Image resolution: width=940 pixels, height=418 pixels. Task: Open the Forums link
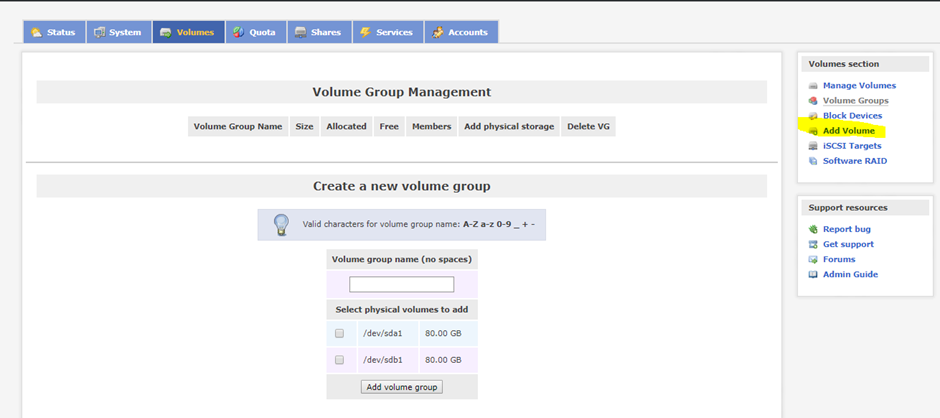click(x=839, y=259)
